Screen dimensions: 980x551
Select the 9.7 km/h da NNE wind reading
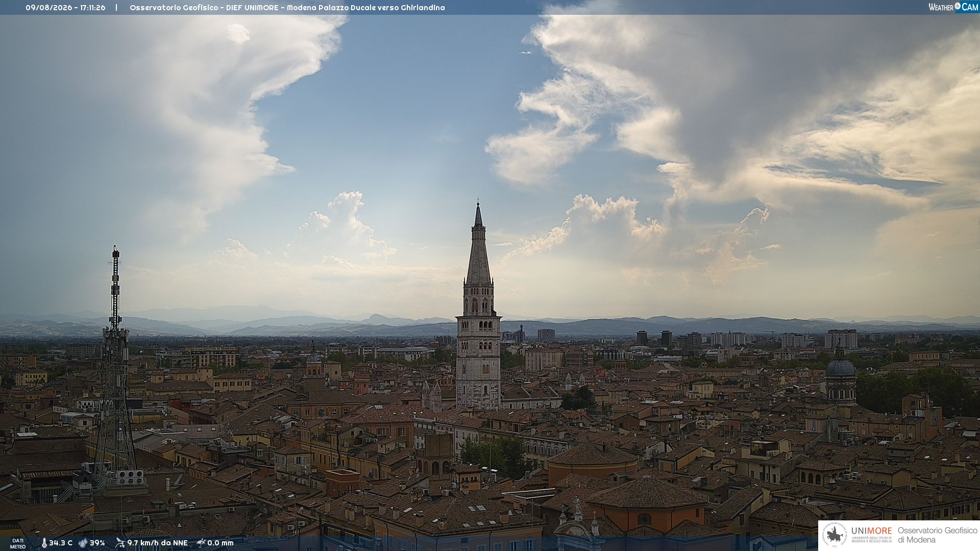[x=157, y=543]
